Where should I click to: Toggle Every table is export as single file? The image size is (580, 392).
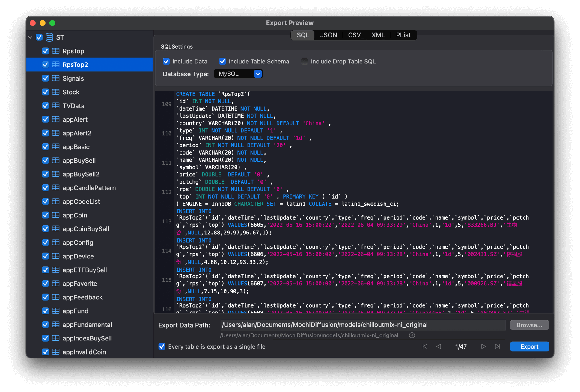[x=162, y=346]
